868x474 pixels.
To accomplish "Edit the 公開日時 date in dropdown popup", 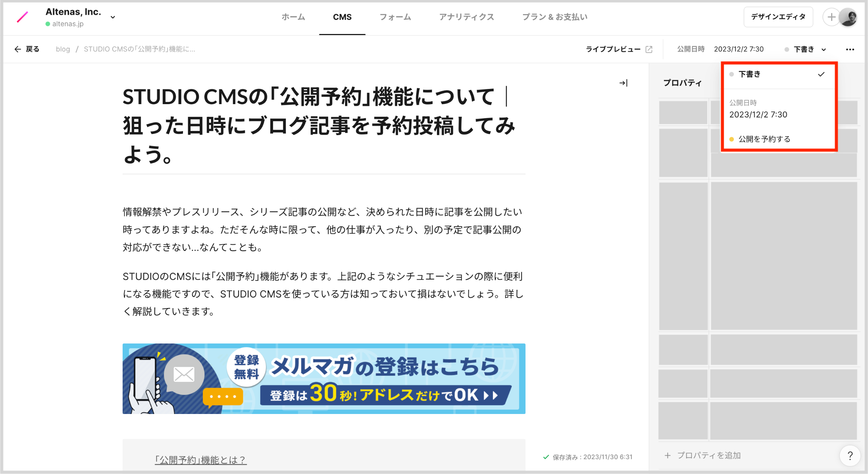I will pyautogui.click(x=758, y=115).
